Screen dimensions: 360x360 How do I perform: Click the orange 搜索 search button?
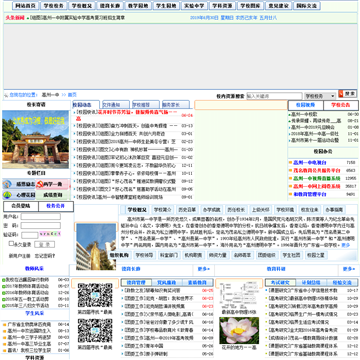(347, 94)
